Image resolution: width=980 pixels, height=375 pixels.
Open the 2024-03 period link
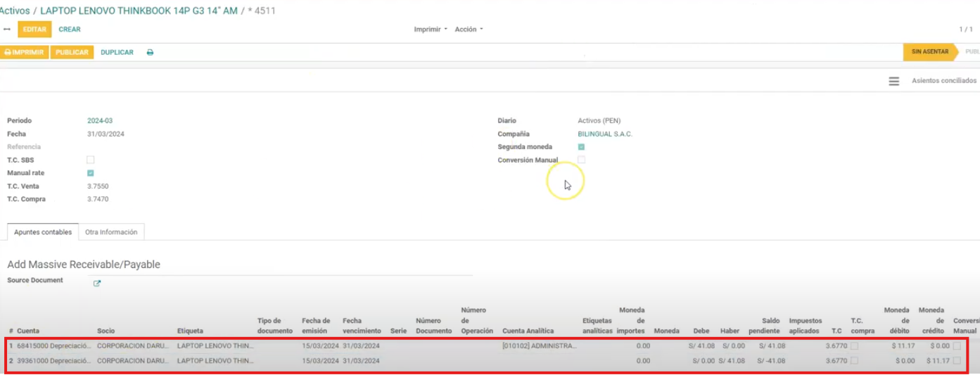[100, 121]
